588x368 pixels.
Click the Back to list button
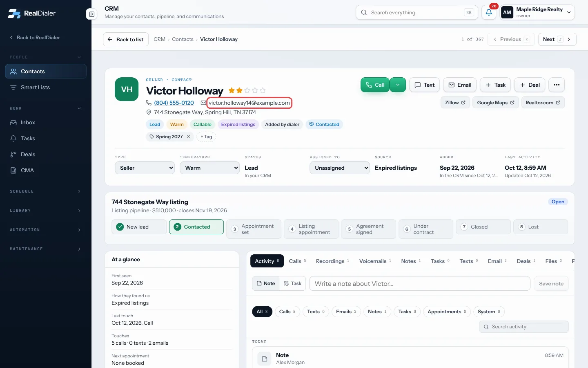tap(126, 39)
